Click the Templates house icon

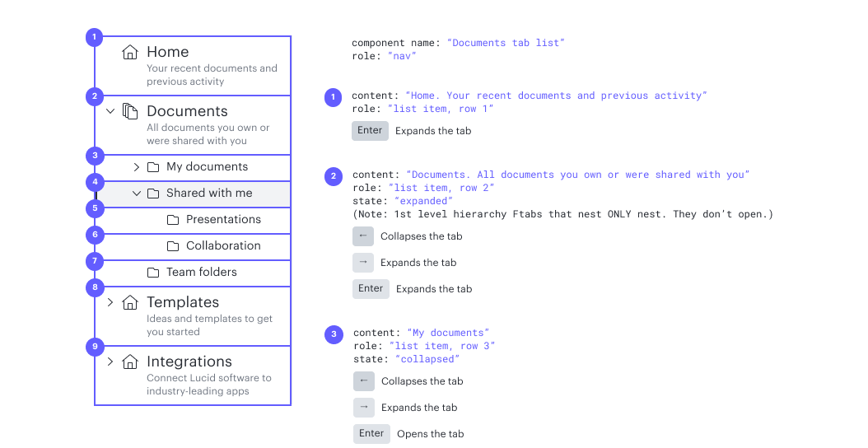point(130,302)
